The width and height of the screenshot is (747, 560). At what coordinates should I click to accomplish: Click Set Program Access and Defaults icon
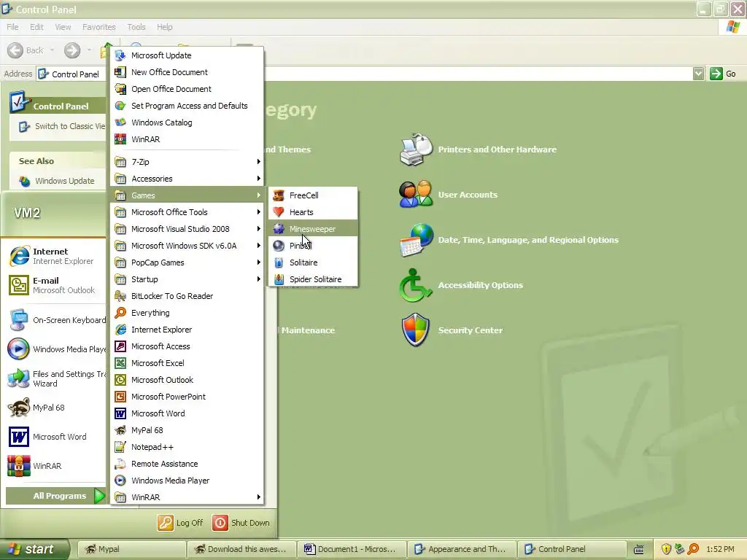[x=120, y=106]
